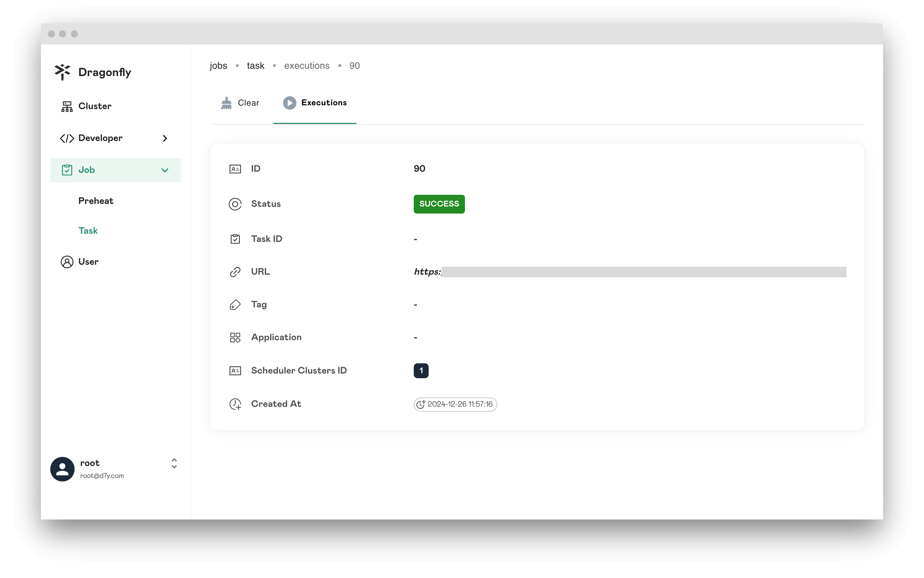This screenshot has height=578, width=924.
Task: Expand the Developer section chevron
Action: [165, 138]
